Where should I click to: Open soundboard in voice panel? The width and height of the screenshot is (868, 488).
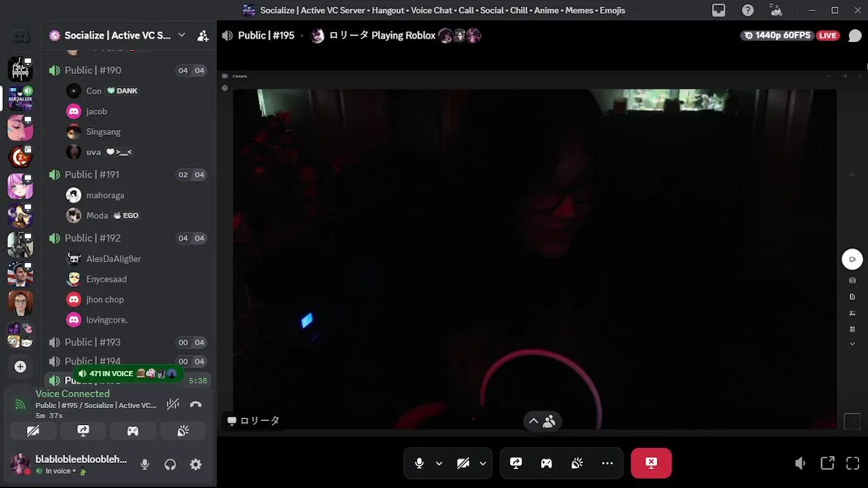point(183,430)
